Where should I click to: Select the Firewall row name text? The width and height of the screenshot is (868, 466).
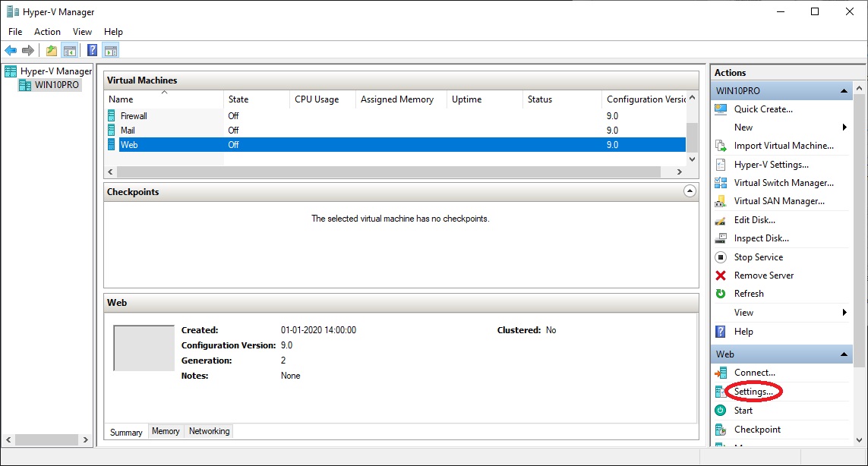(134, 115)
